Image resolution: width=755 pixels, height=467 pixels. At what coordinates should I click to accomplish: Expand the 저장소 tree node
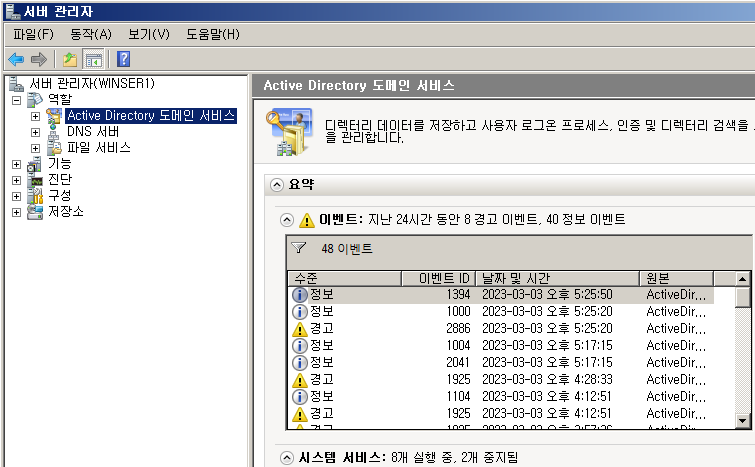pyautogui.click(x=16, y=212)
